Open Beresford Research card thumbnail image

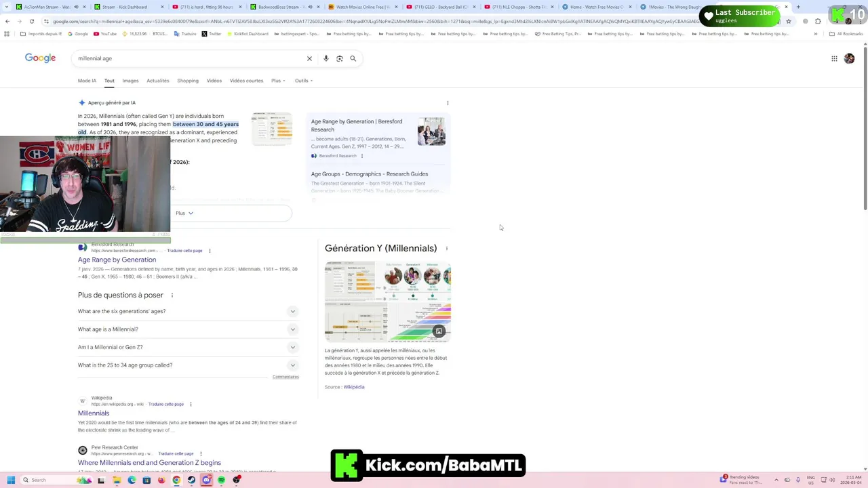(x=431, y=131)
